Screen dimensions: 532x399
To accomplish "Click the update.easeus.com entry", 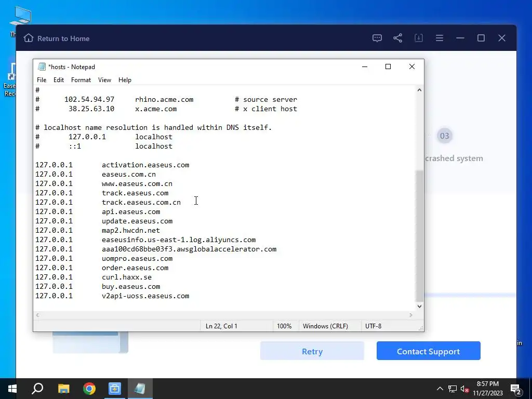I will pyautogui.click(x=137, y=221).
